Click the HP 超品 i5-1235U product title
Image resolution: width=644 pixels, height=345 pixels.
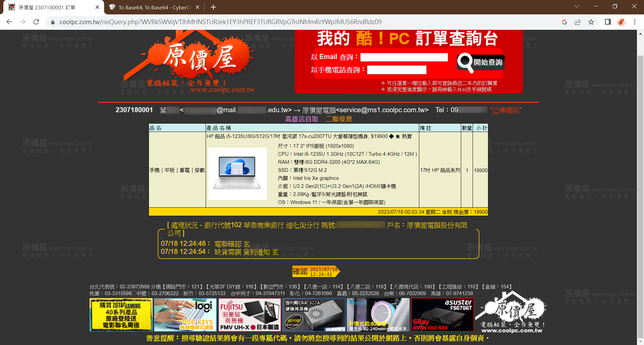[309, 136]
